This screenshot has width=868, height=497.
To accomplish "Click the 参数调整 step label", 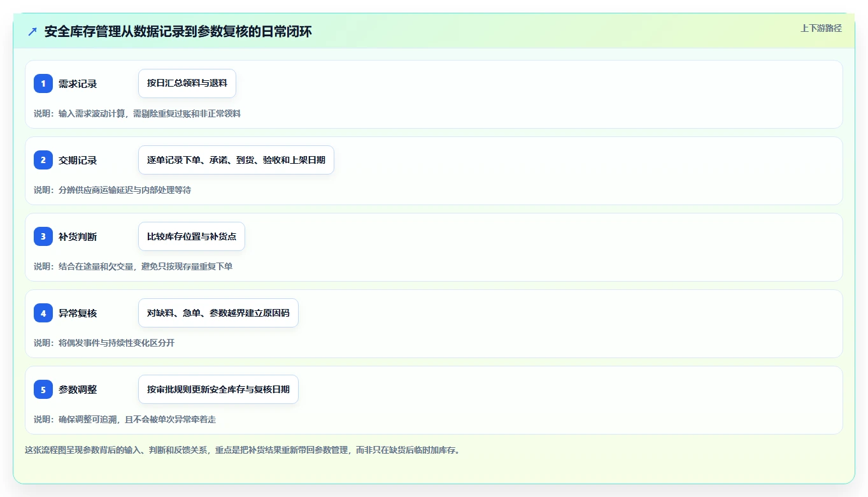I will pos(78,389).
